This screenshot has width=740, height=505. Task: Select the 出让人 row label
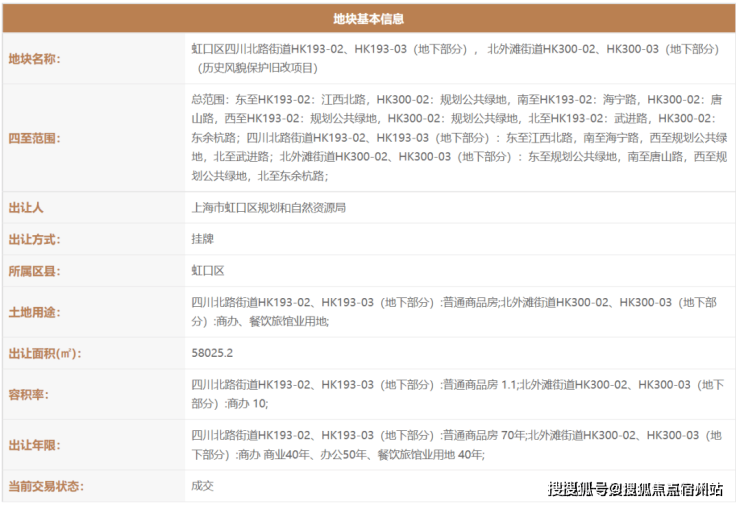pos(27,208)
